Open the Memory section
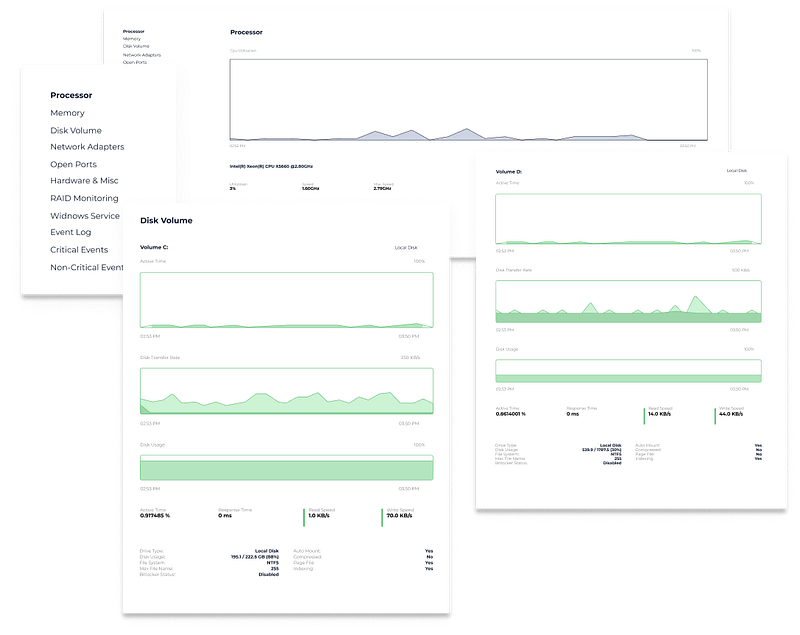800x635 pixels. click(66, 114)
